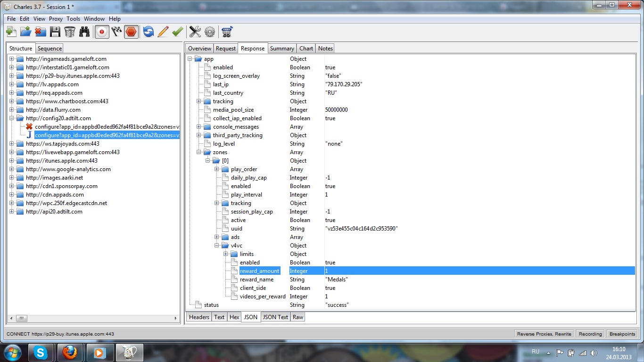This screenshot has height=362, width=644.
Task: Switch to the Raw response view
Action: tap(298, 317)
